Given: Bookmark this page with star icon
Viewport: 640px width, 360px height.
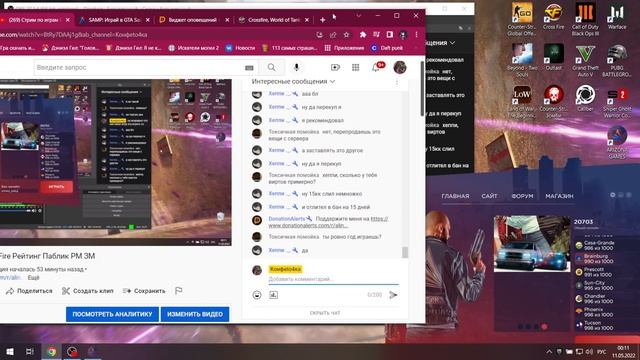Looking at the screenshot, I should click(347, 35).
